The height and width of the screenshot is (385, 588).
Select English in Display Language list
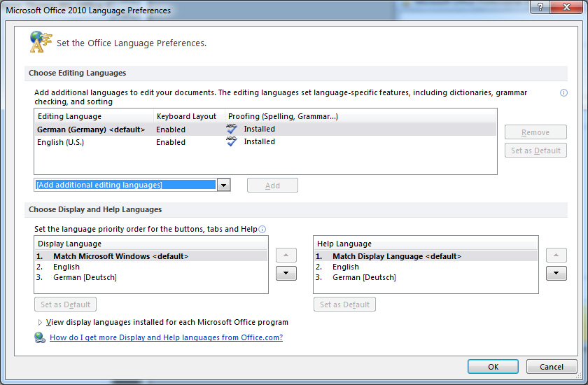pos(66,267)
